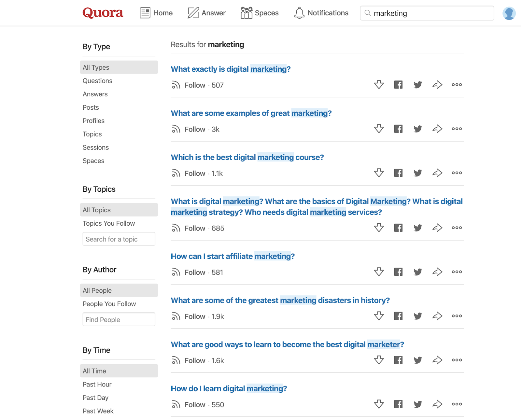521x420 pixels.
Task: Tweet 'What exactly is digital marketing?' question
Action: pos(418,85)
